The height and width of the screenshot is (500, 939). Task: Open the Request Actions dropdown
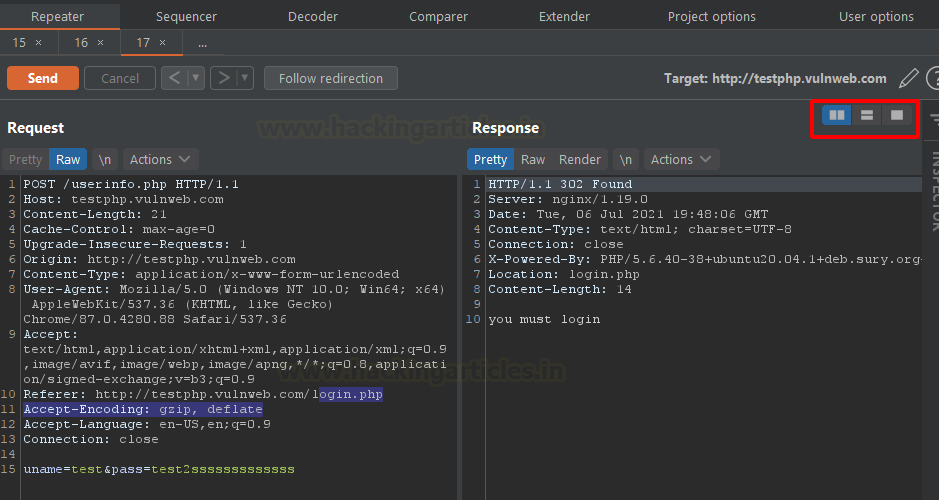click(160, 160)
